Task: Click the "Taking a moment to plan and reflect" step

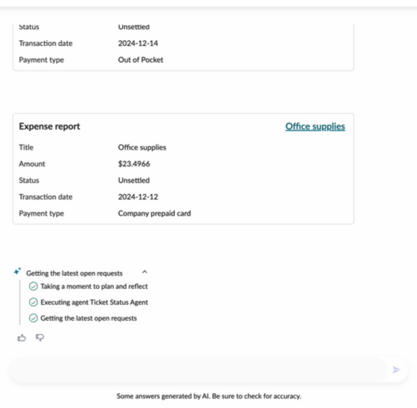Action: (94, 286)
